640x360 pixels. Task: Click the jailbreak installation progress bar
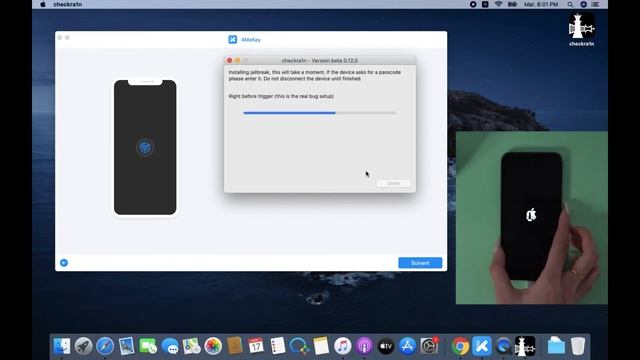point(320,113)
